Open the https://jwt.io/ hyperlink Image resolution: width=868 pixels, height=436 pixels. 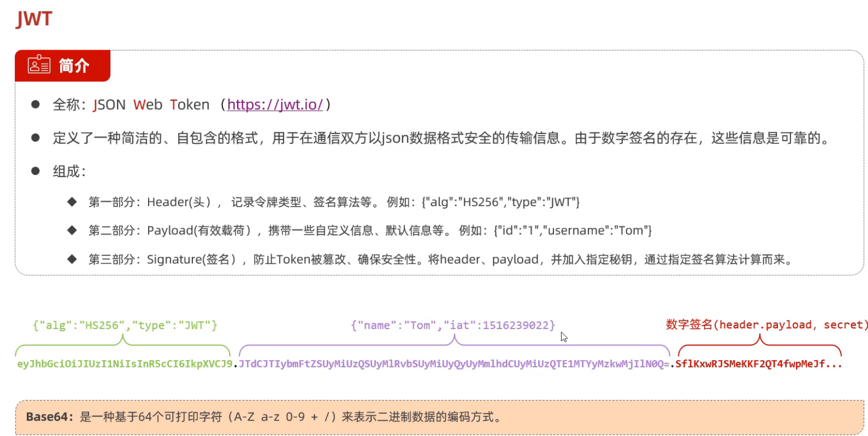point(275,104)
